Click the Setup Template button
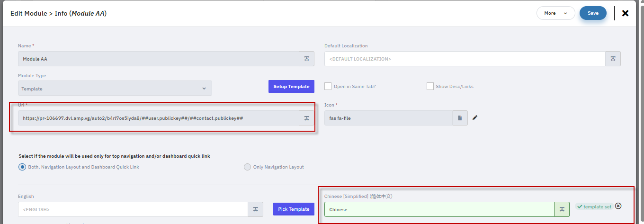Image resolution: width=644 pixels, height=224 pixels. click(291, 86)
